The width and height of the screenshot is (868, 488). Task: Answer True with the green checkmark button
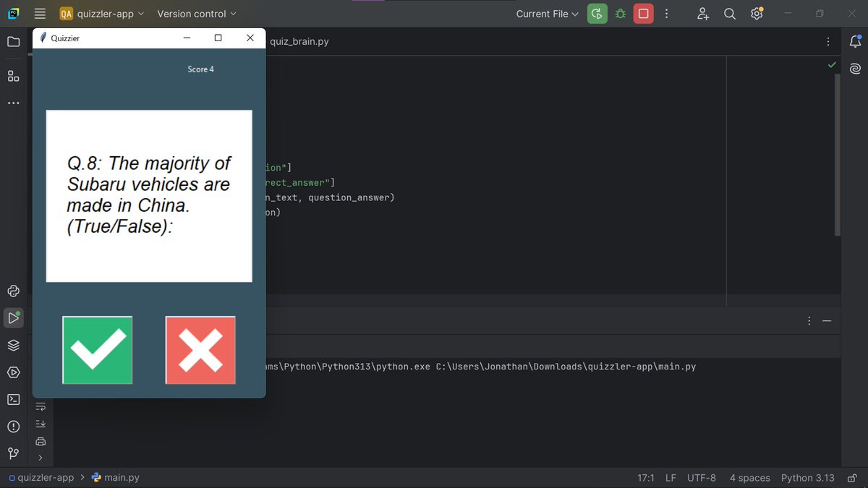(98, 350)
